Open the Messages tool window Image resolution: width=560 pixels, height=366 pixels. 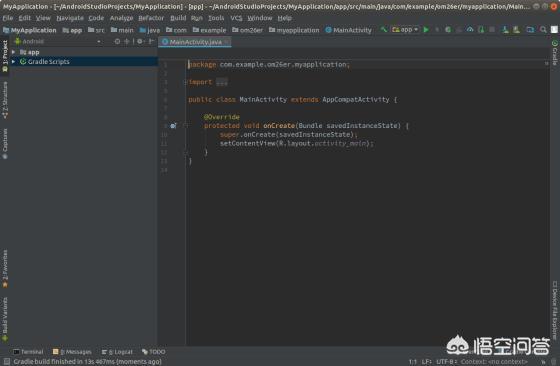coord(72,352)
